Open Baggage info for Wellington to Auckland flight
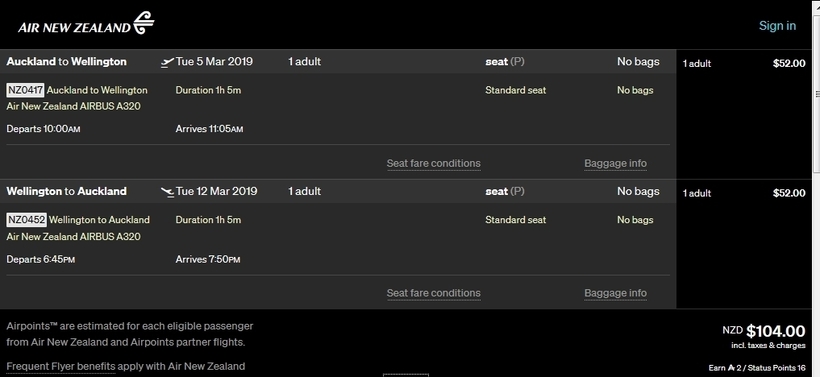 point(615,293)
